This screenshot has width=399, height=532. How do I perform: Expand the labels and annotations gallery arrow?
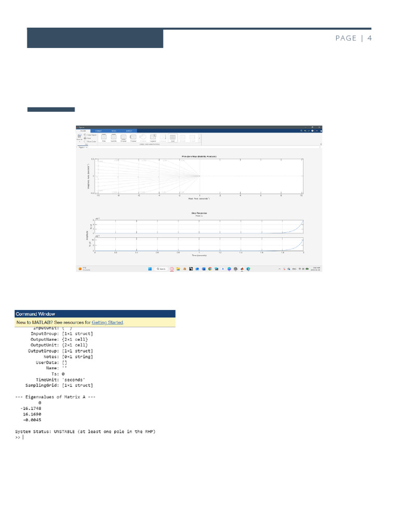(199, 138)
